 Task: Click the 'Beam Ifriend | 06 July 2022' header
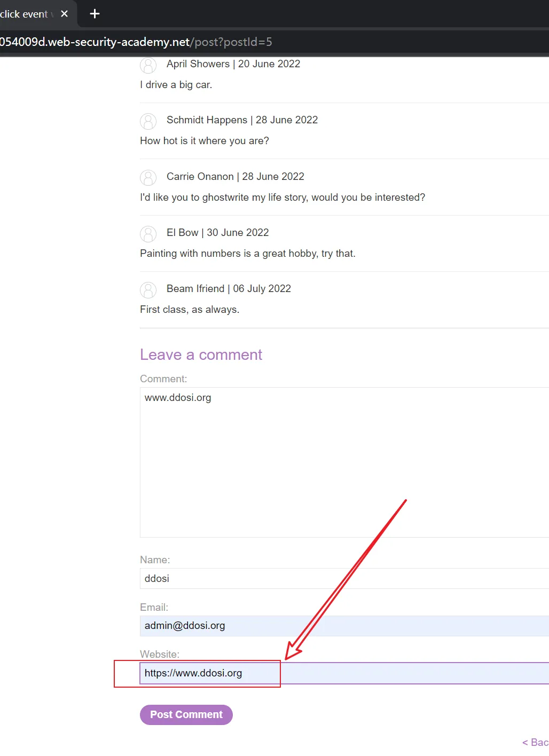click(229, 289)
